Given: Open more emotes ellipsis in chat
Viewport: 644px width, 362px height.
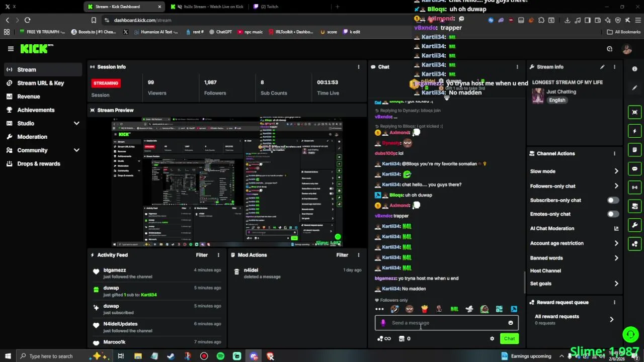Looking at the screenshot, I should [379, 309].
